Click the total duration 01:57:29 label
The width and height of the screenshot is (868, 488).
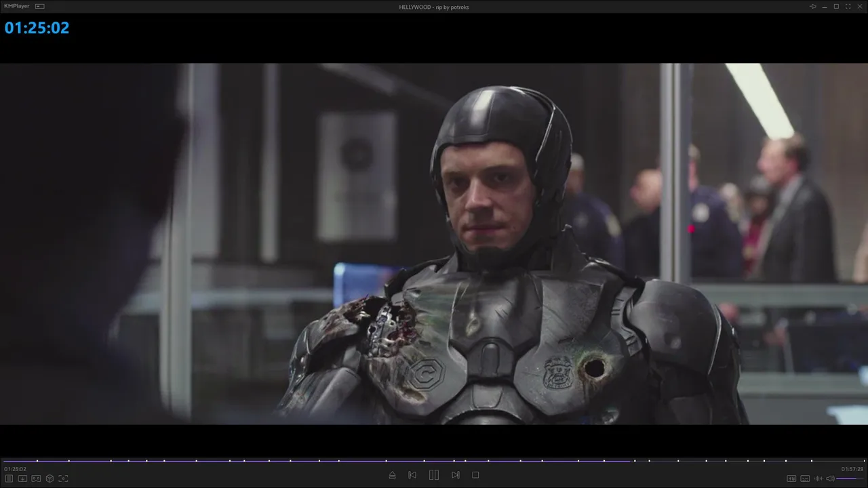852,469
